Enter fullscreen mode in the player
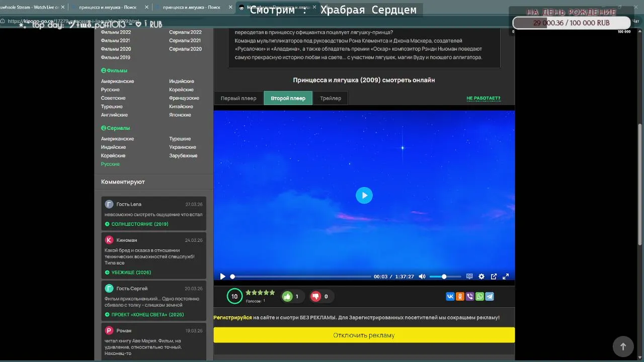Viewport: 644px width, 362px height. pyautogui.click(x=506, y=277)
